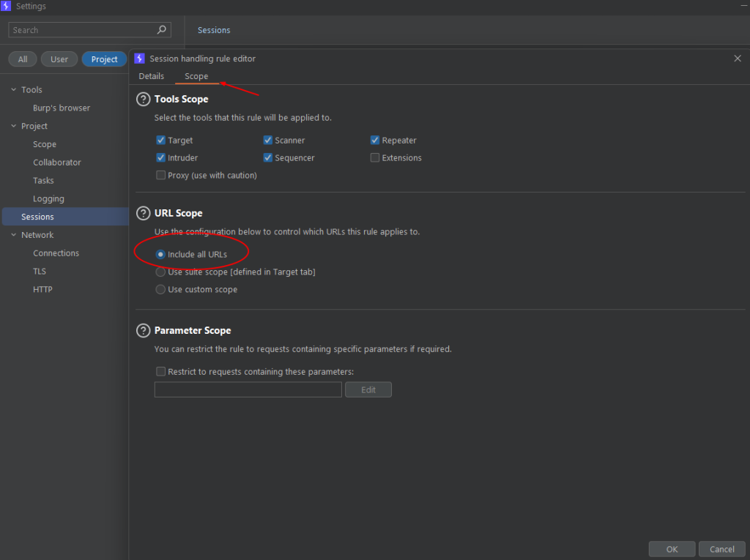The width and height of the screenshot is (750, 560).
Task: Click the Burp lightning icon in rule editor title
Action: [x=140, y=59]
